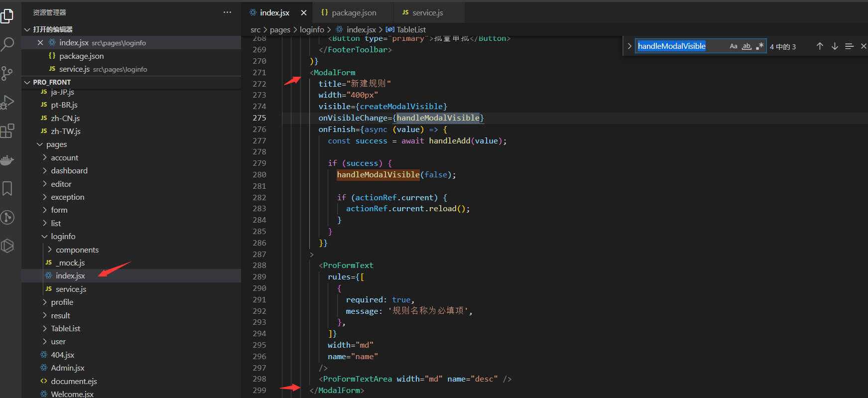Open _mock.js in the file tree
The height and width of the screenshot is (398, 868).
pyautogui.click(x=131, y=263)
